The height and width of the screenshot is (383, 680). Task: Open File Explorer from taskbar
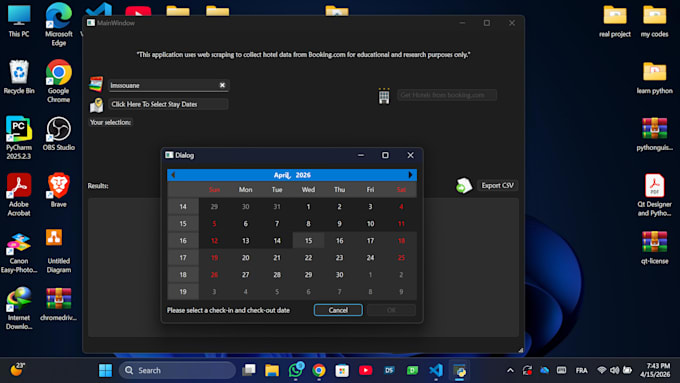click(272, 370)
